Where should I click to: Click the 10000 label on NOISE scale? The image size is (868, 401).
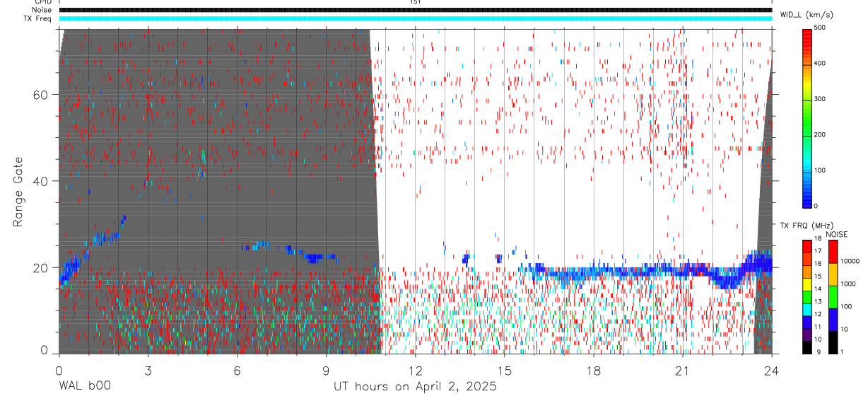point(850,262)
